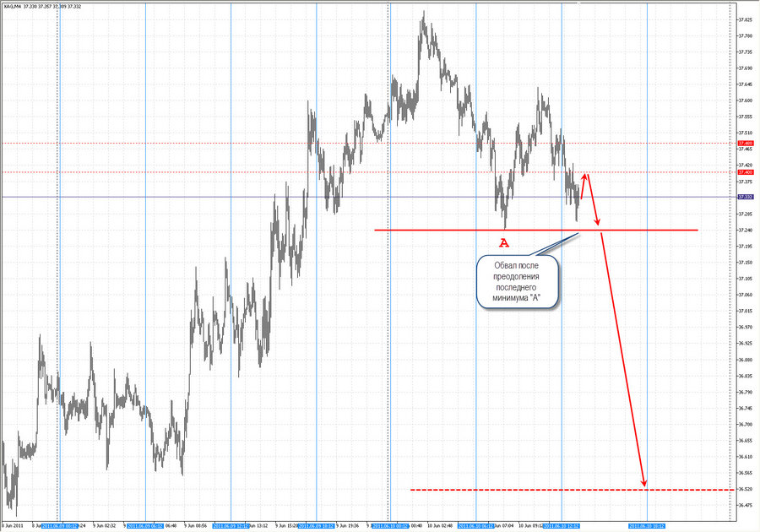The image size is (760, 532).
Task: Click the red letter "A" marker
Action: click(x=504, y=243)
